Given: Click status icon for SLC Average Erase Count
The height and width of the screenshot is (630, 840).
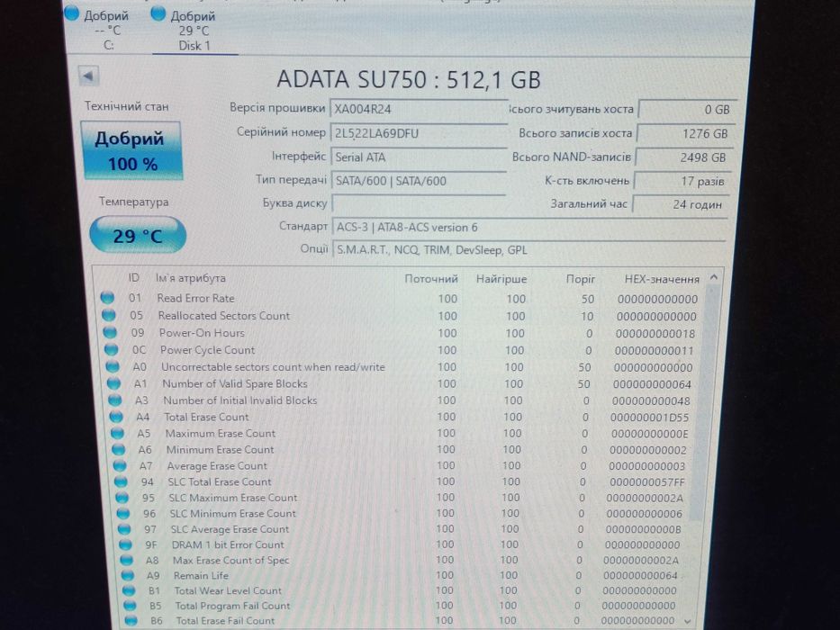Looking at the screenshot, I should click(x=124, y=529).
